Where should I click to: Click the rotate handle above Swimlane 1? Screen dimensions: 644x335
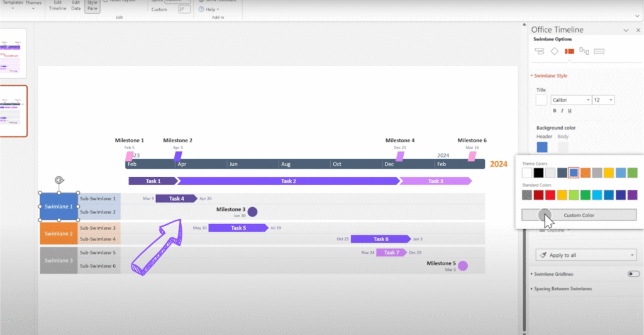coord(59,180)
